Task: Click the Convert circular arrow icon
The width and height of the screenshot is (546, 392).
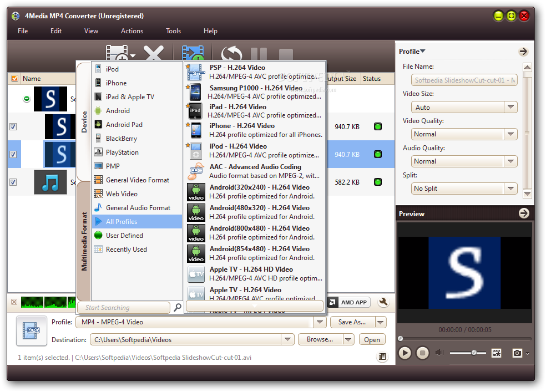Action: point(231,54)
